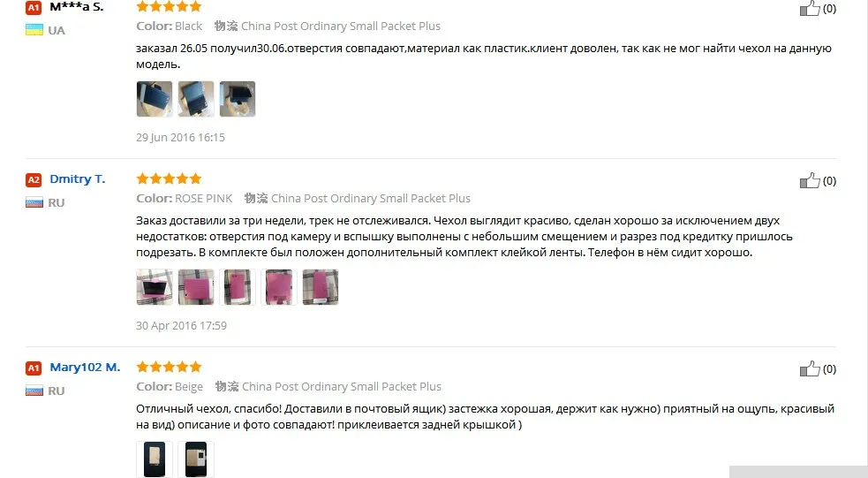
Task: Click the Russian flag under Dmitry T.
Action: point(34,202)
